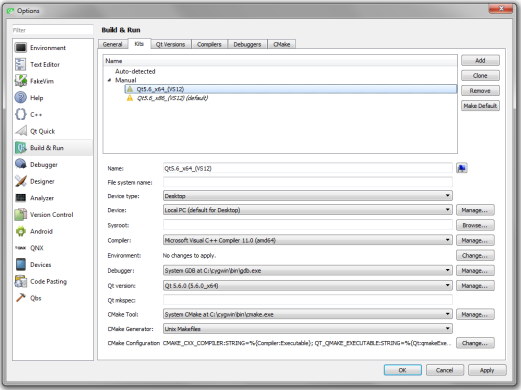Open the CMake Tool dropdown
The height and width of the screenshot is (390, 521).
pos(307,314)
